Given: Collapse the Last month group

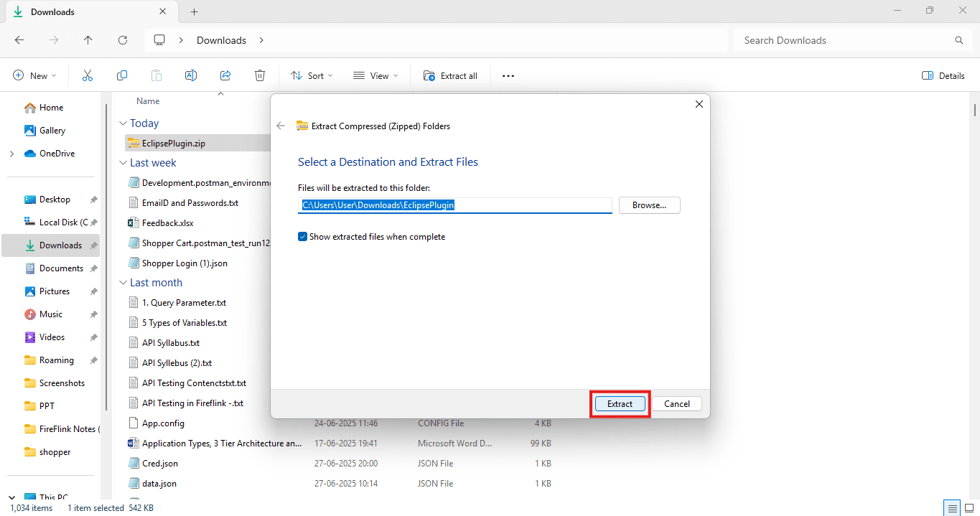Looking at the screenshot, I should (x=123, y=283).
